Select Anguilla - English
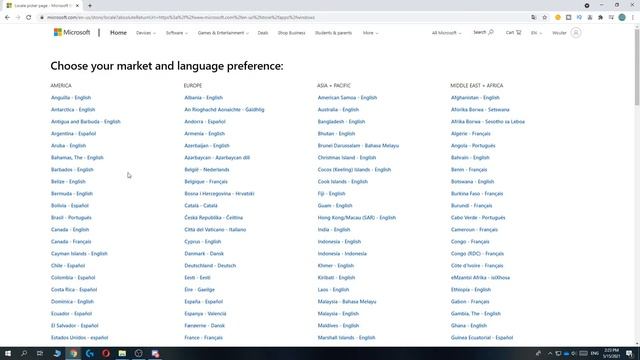This screenshot has width=640, height=360. pos(71,98)
